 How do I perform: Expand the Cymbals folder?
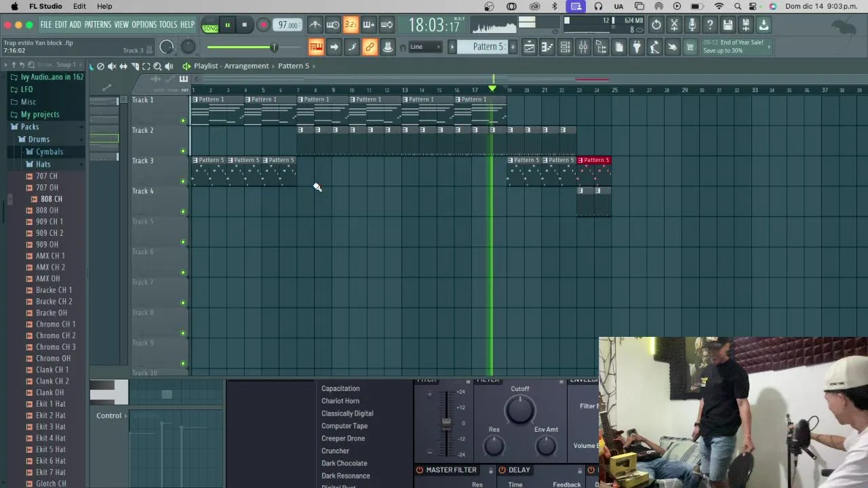tap(49, 152)
